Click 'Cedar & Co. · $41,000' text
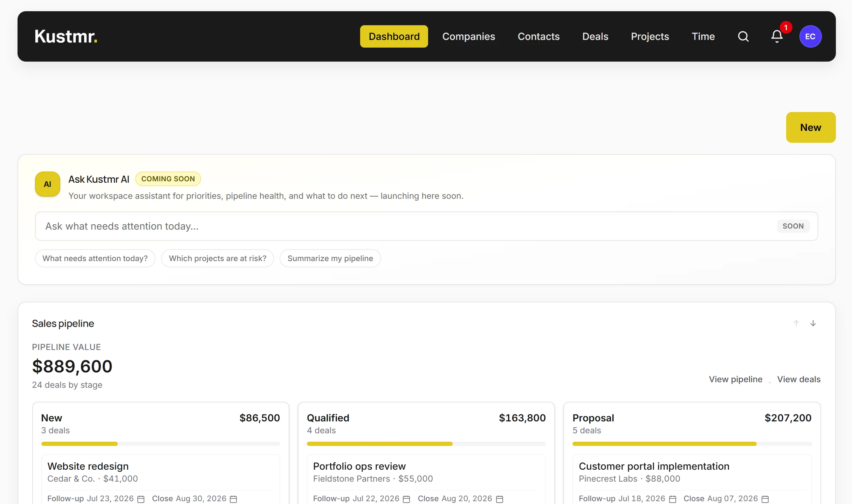This screenshot has width=852, height=504. tap(92, 479)
